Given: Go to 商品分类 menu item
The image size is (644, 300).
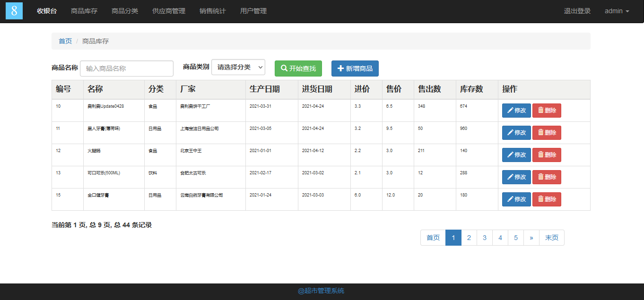Looking at the screenshot, I should coord(125,11).
